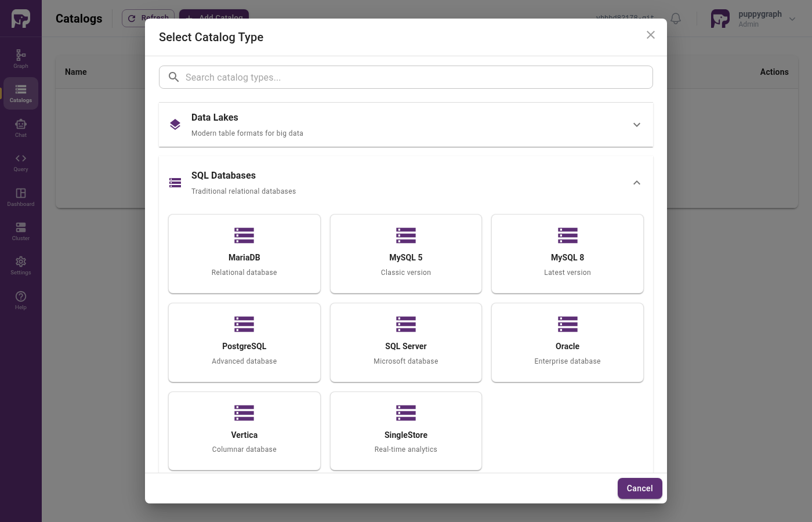Close the Select Catalog Type dialog

coord(651,35)
